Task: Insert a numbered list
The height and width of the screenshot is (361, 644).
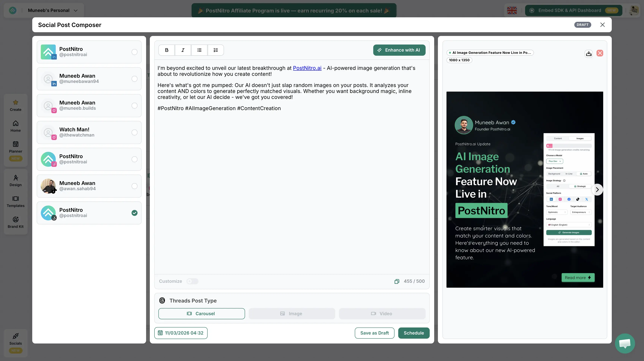Action: point(215,50)
